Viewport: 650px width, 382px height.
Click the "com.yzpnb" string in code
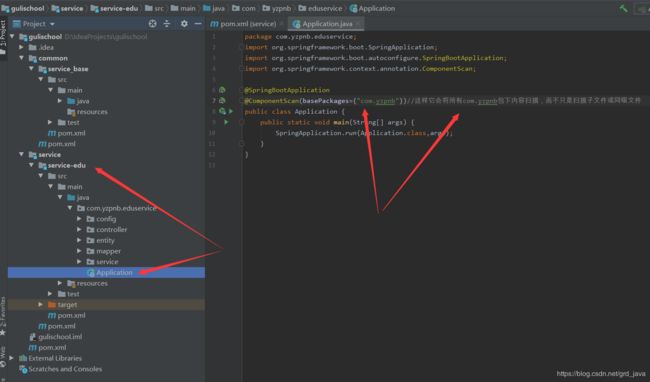click(377, 101)
